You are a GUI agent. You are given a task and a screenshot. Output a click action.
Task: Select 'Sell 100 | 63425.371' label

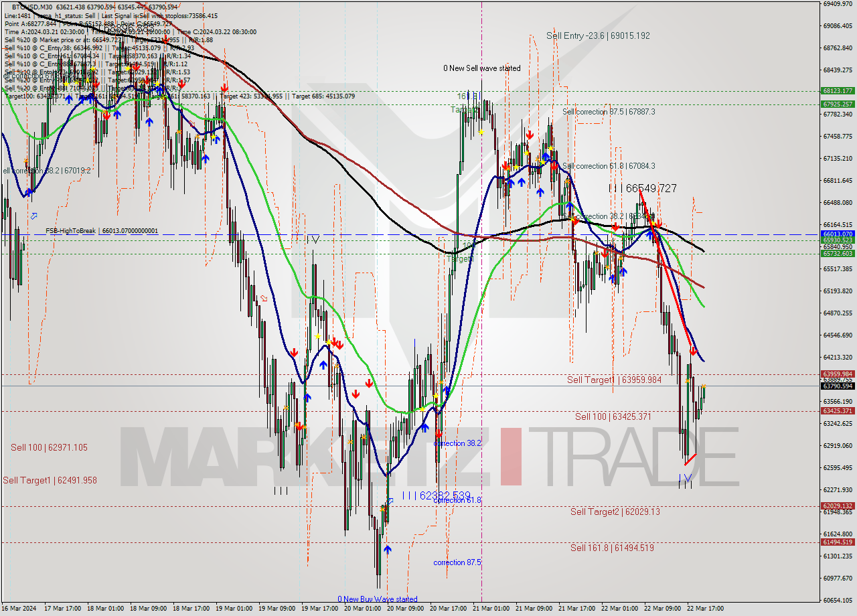(x=613, y=416)
